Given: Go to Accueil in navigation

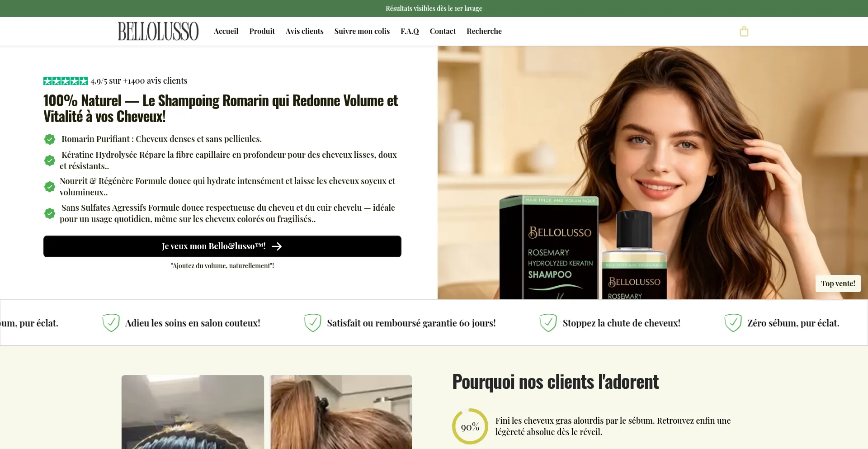Looking at the screenshot, I should (x=226, y=31).
